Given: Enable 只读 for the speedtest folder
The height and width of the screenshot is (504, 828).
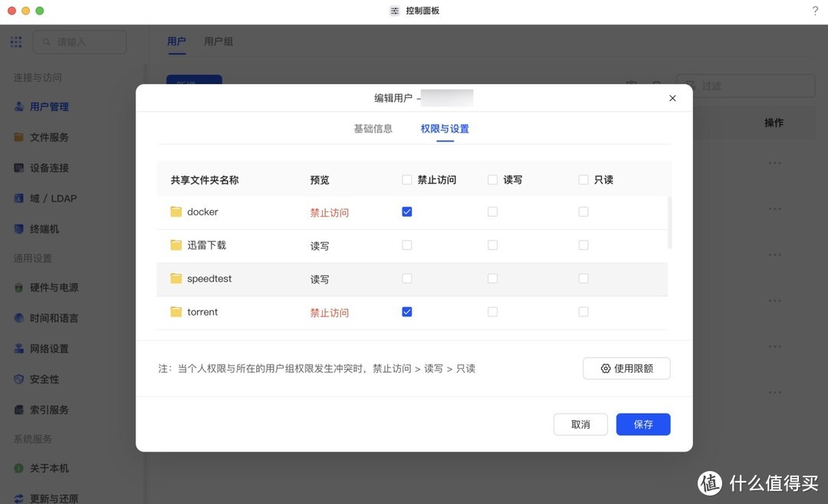Looking at the screenshot, I should (583, 279).
